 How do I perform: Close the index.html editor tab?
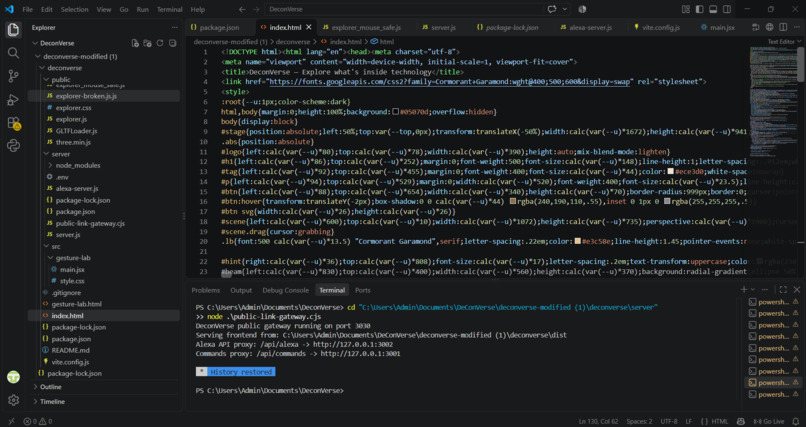point(309,27)
